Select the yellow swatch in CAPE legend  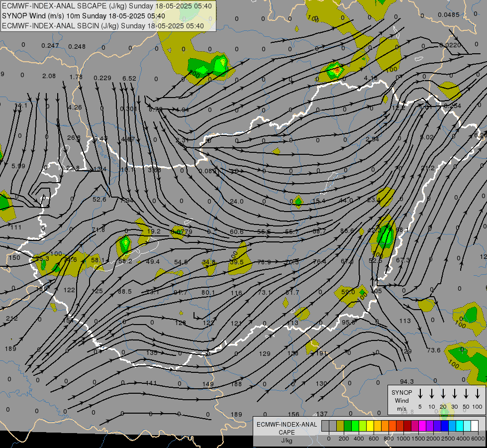pyautogui.click(x=370, y=426)
